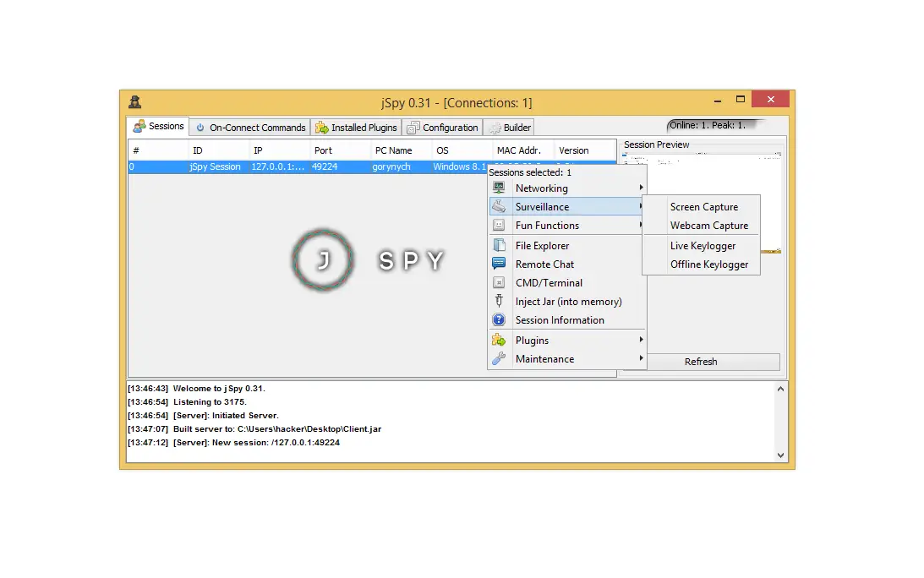
Task: Click the log scrollbar down arrow
Action: (x=779, y=455)
